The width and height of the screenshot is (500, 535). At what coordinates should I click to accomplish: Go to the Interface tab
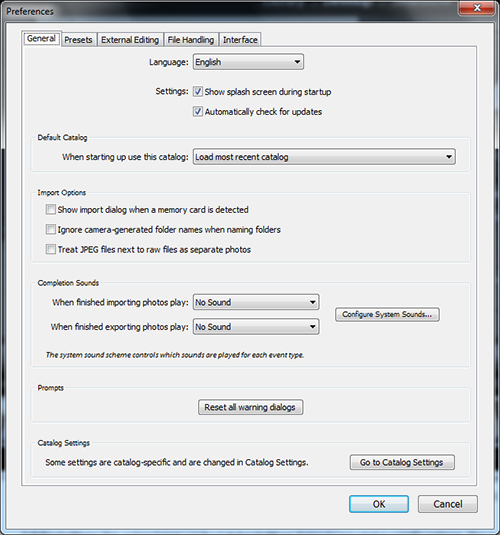click(240, 40)
